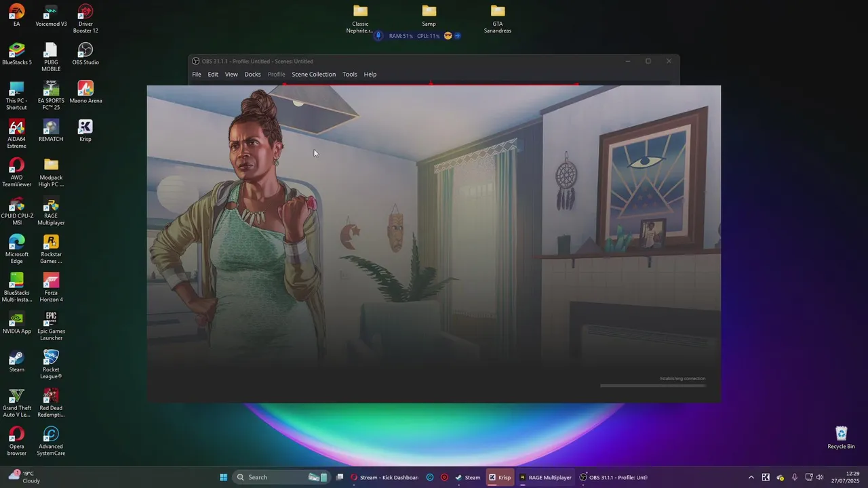Switch to OBS 31.1.1 taskbar button
This screenshot has height=488, width=868.
(x=614, y=477)
